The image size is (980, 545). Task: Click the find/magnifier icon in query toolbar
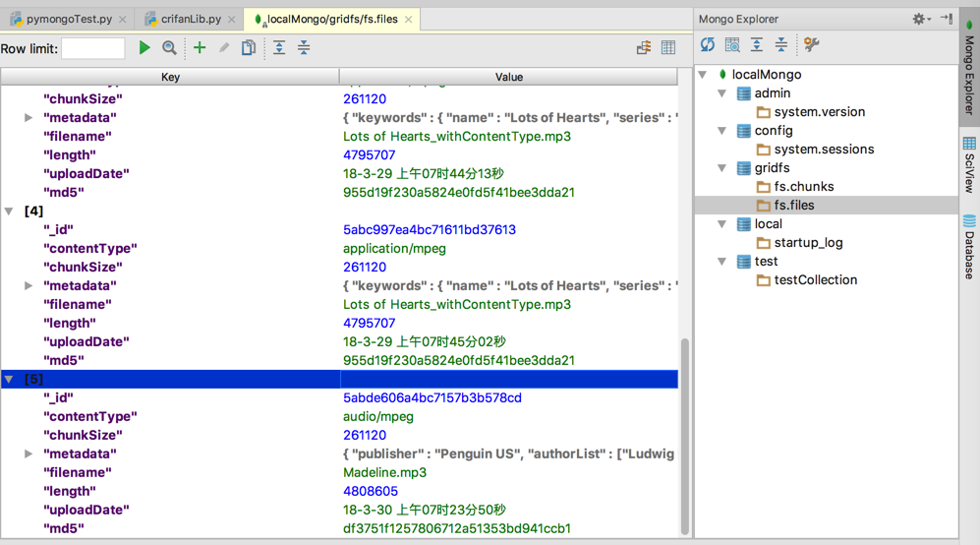tap(169, 48)
